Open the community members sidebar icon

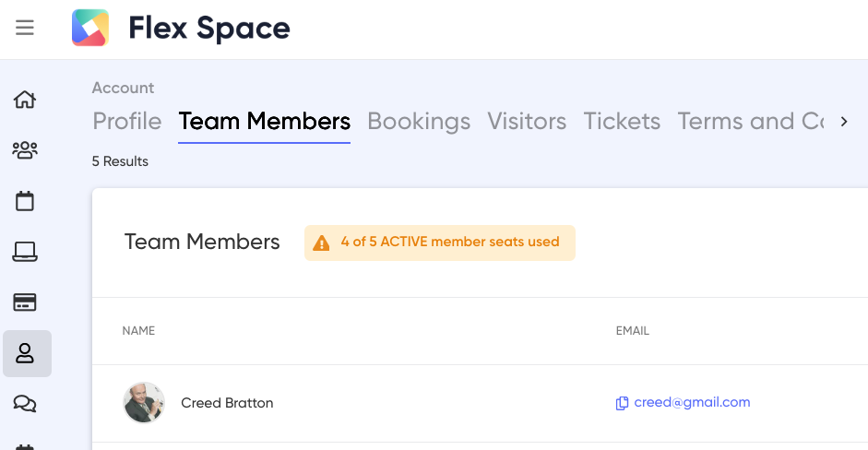click(25, 150)
